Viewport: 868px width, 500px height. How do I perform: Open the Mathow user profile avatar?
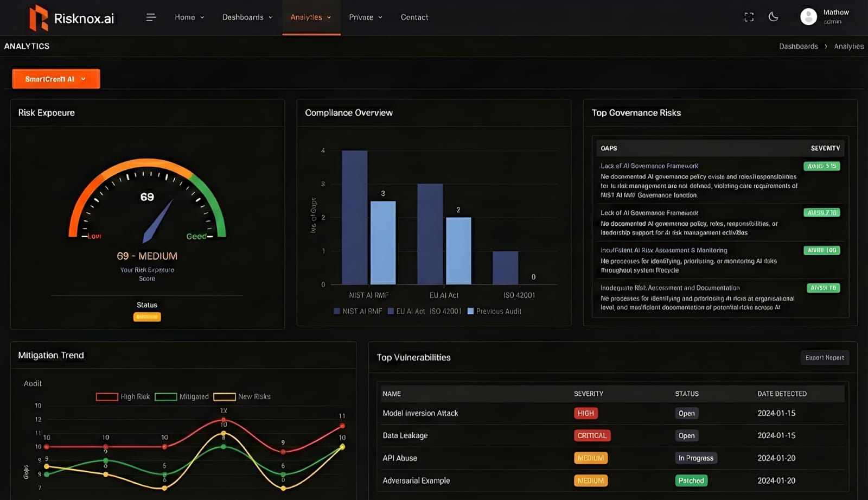click(x=808, y=17)
